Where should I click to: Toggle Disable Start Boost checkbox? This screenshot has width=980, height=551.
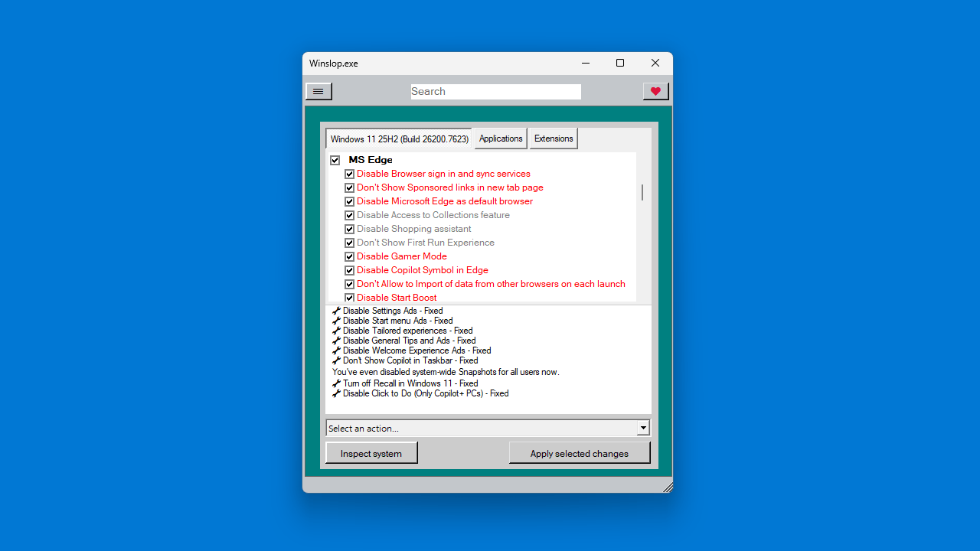[349, 298]
